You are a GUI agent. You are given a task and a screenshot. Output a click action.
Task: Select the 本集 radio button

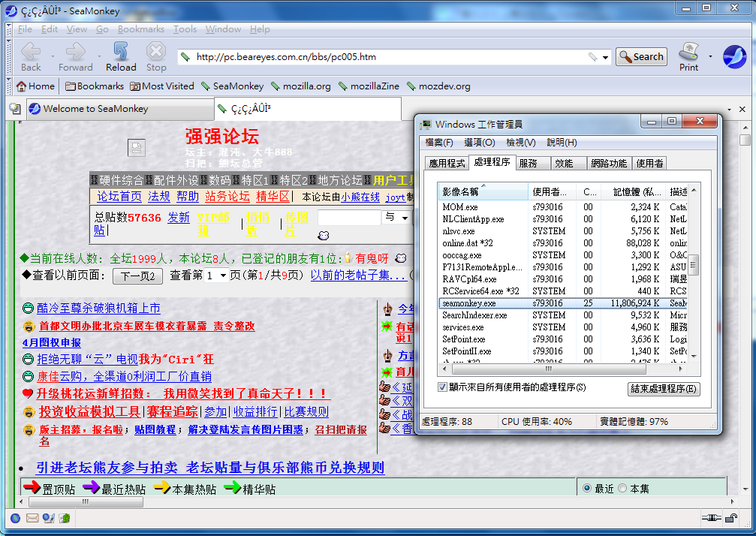(x=622, y=488)
